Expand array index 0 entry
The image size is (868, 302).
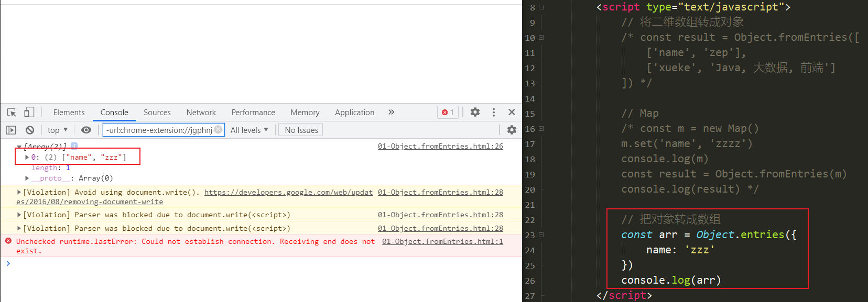coord(27,157)
